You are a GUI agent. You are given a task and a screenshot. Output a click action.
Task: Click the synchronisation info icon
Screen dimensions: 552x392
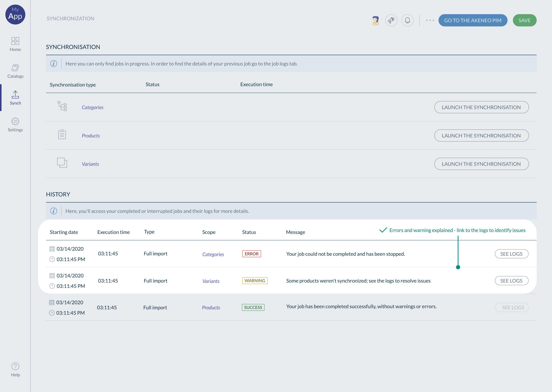(x=54, y=64)
